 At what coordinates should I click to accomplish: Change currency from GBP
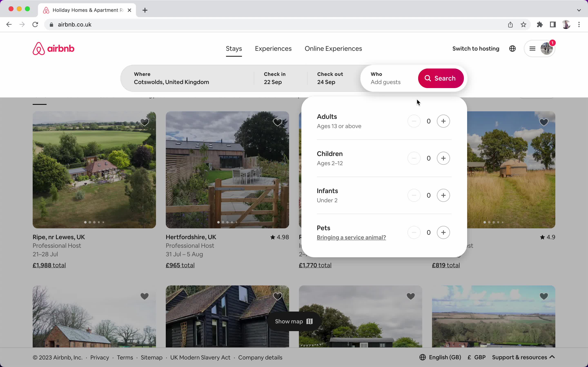tap(476, 357)
